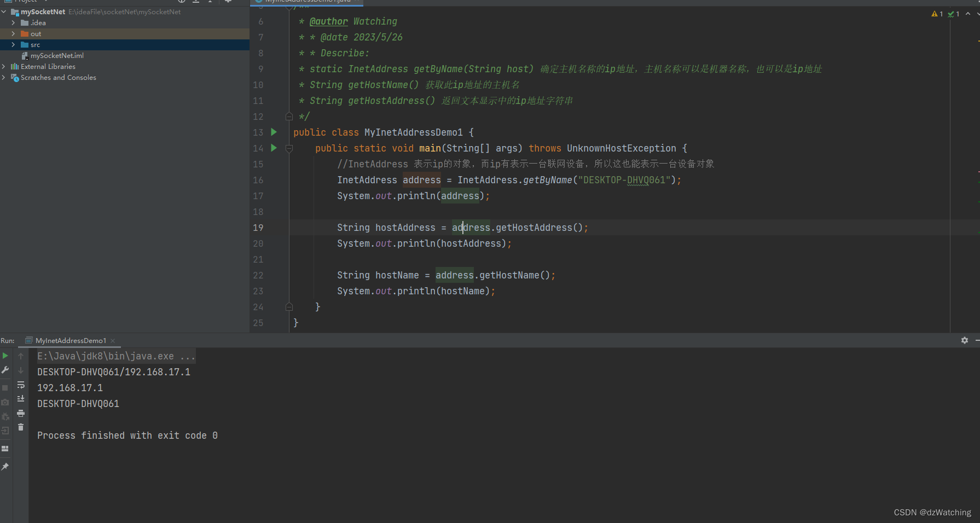Screen dimensions: 980x523
Task: Pin the Run tab with pin icon
Action: coord(5,467)
